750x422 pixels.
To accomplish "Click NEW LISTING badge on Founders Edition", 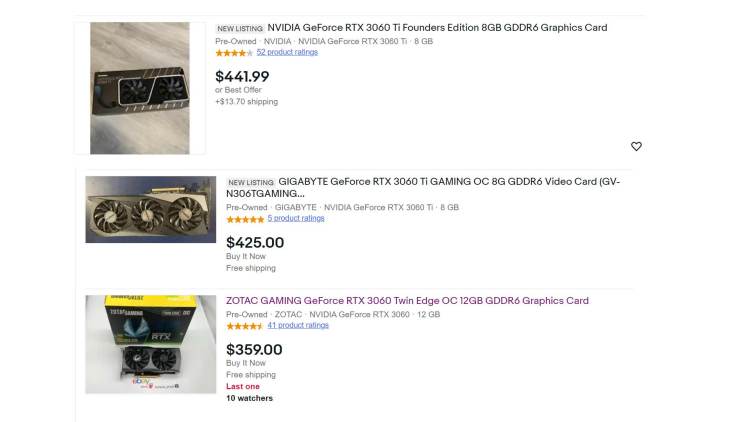I will click(240, 29).
